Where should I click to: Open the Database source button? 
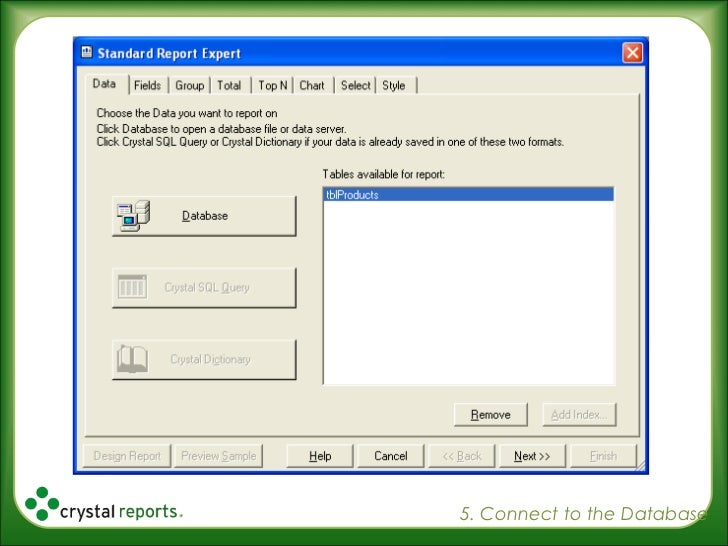pyautogui.click(x=204, y=216)
